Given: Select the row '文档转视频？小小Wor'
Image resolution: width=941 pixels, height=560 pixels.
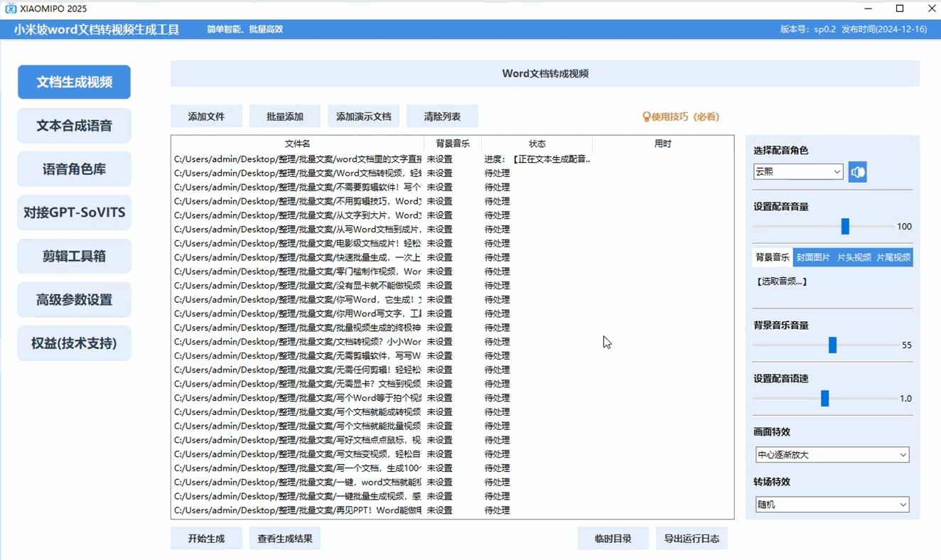Looking at the screenshot, I should click(x=452, y=342).
